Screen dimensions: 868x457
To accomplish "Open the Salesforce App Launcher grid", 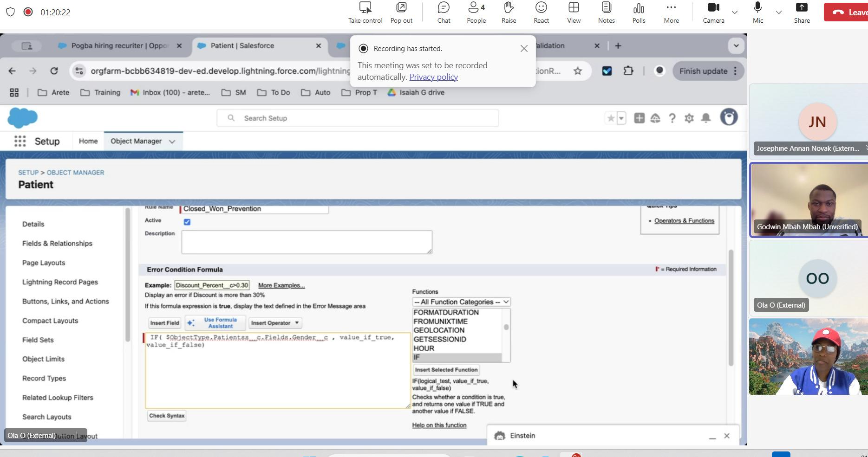I will 20,141.
